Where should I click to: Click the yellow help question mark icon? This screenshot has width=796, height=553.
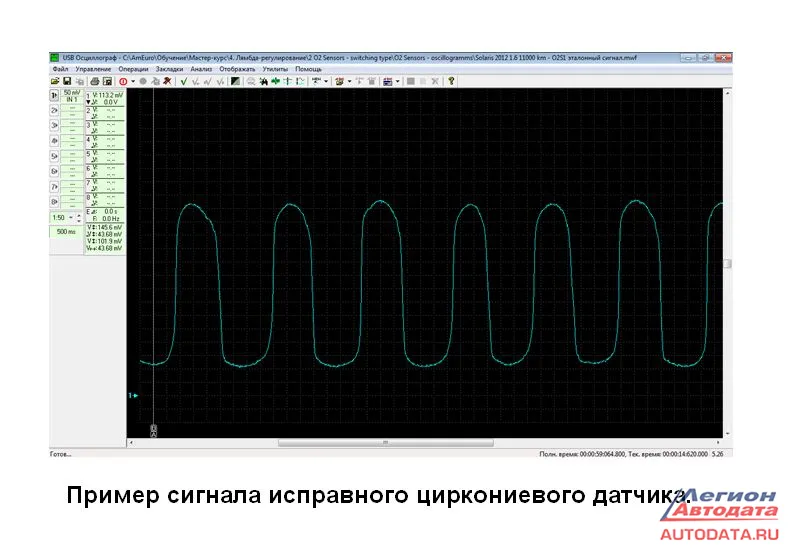coord(451,81)
